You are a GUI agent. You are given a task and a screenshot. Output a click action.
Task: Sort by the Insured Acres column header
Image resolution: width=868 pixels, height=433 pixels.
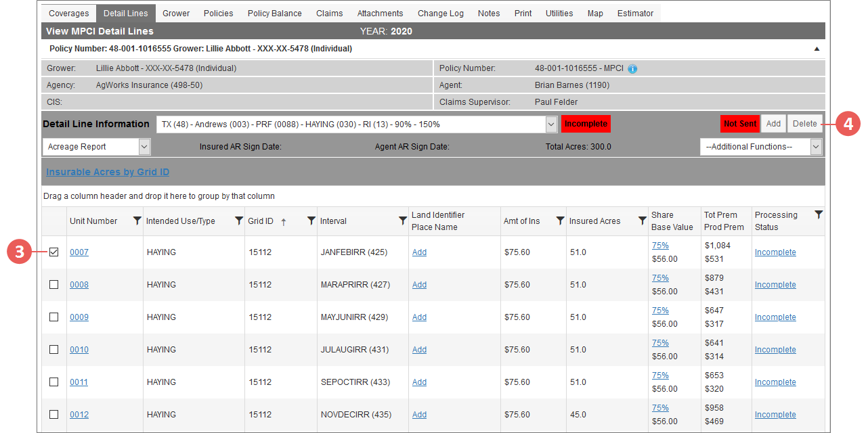594,221
